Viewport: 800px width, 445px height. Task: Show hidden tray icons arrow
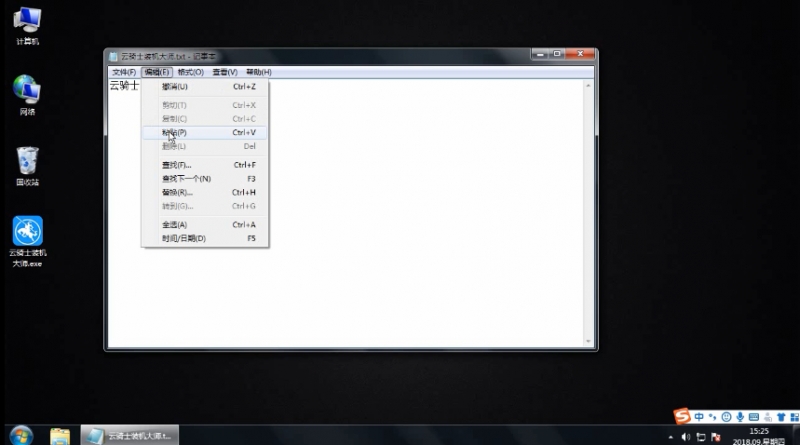pyautogui.click(x=670, y=437)
